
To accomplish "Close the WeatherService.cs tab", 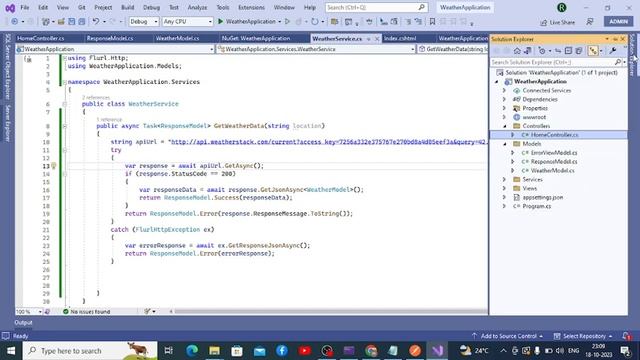I will (x=377, y=39).
